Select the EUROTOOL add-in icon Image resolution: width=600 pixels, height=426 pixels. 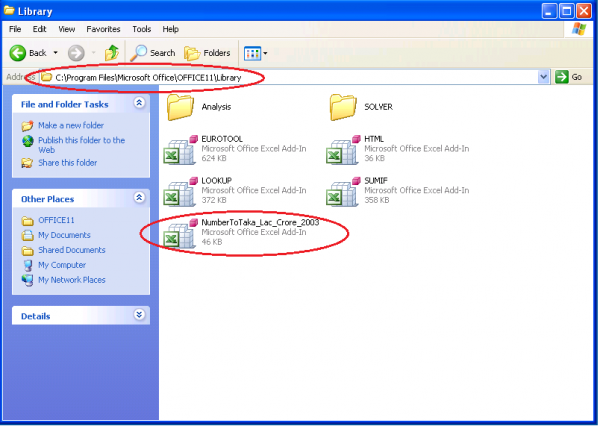[x=180, y=150]
